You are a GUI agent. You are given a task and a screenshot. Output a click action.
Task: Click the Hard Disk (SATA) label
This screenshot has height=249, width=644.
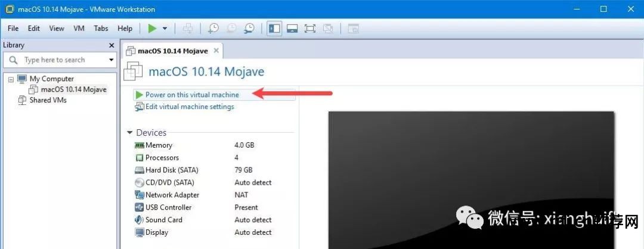coord(172,170)
